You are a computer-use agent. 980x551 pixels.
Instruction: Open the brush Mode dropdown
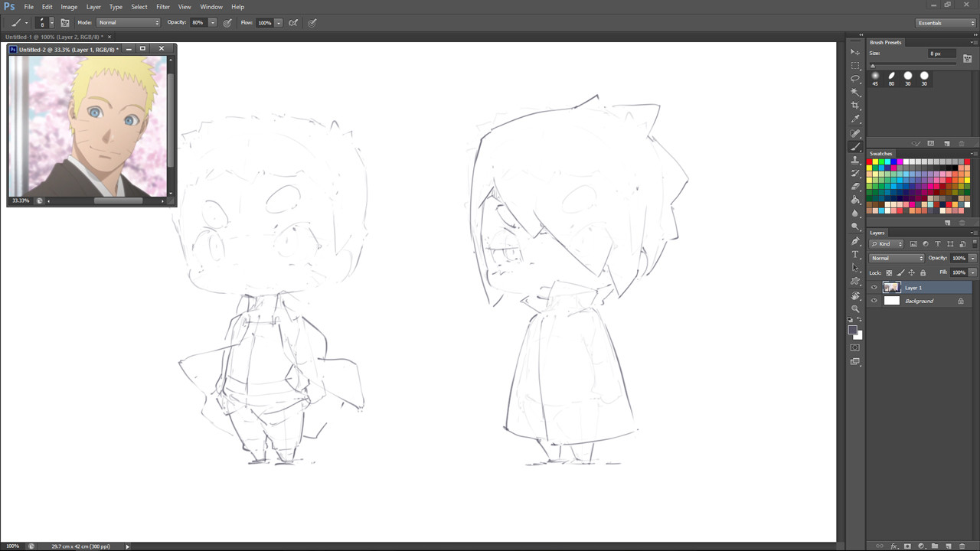pos(128,23)
